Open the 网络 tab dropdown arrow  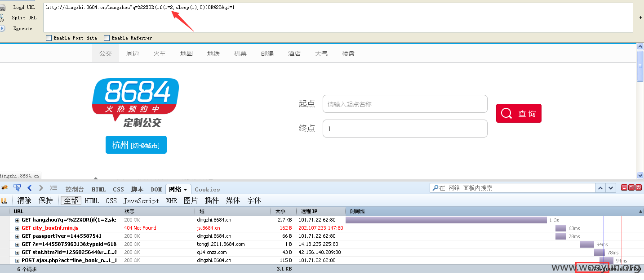[x=185, y=190]
